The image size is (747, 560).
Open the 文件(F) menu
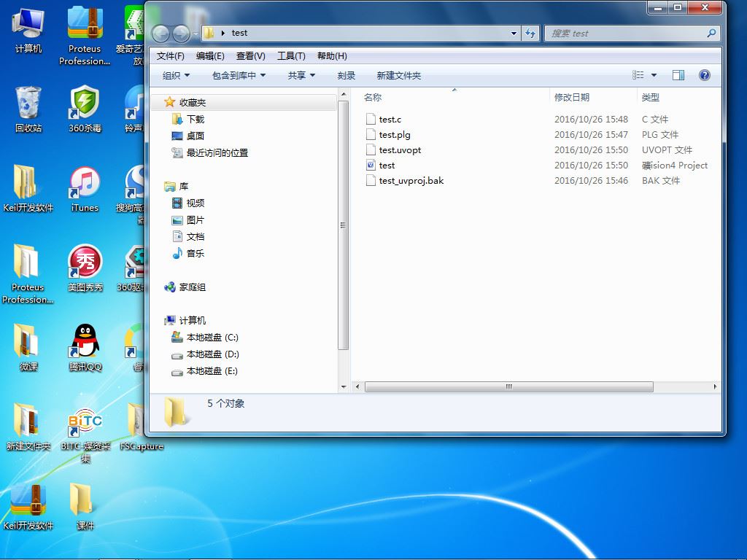click(x=171, y=55)
